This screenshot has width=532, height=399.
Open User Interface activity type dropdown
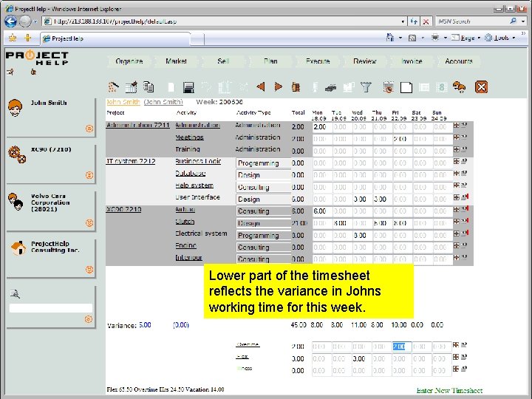(x=263, y=199)
